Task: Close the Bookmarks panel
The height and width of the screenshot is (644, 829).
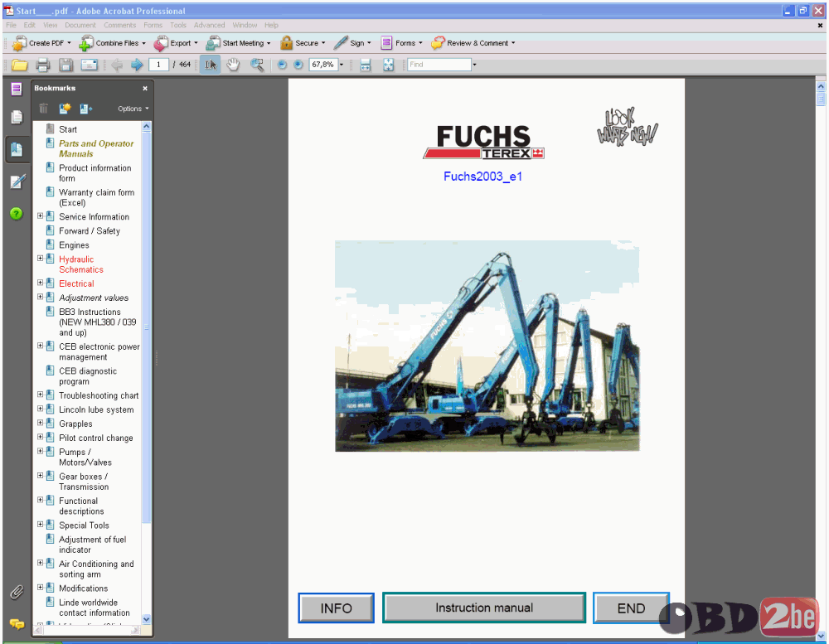Action: [145, 89]
